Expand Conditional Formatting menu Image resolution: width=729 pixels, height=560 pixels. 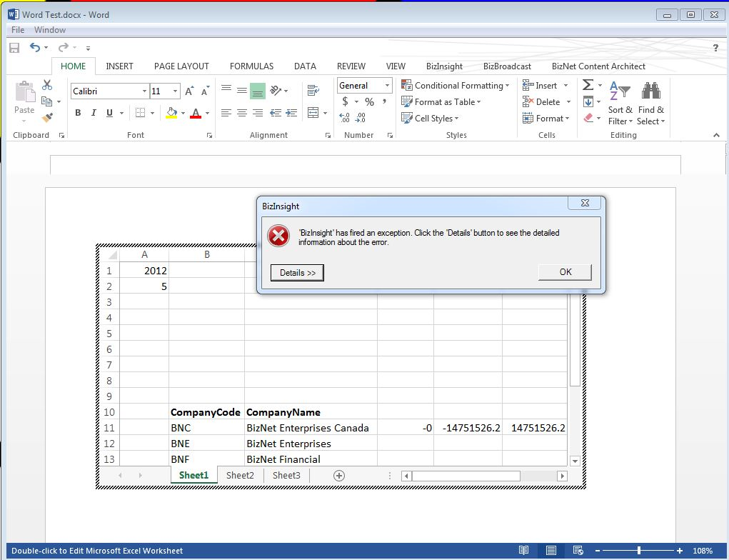pos(455,86)
